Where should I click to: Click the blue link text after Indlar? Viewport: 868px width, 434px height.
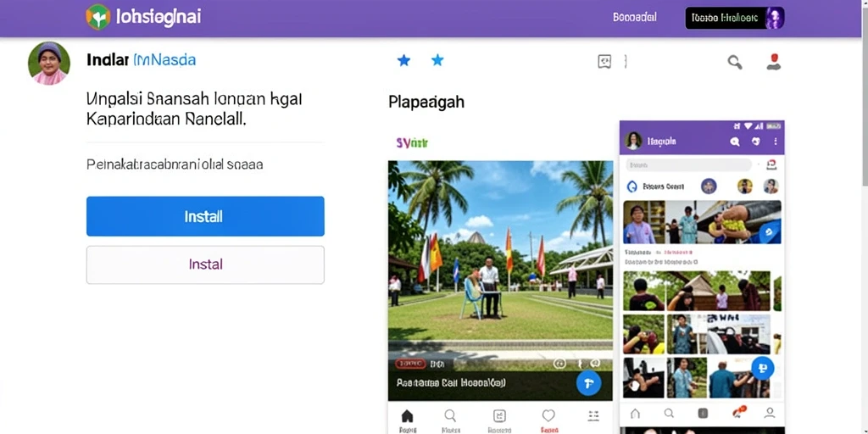point(165,60)
